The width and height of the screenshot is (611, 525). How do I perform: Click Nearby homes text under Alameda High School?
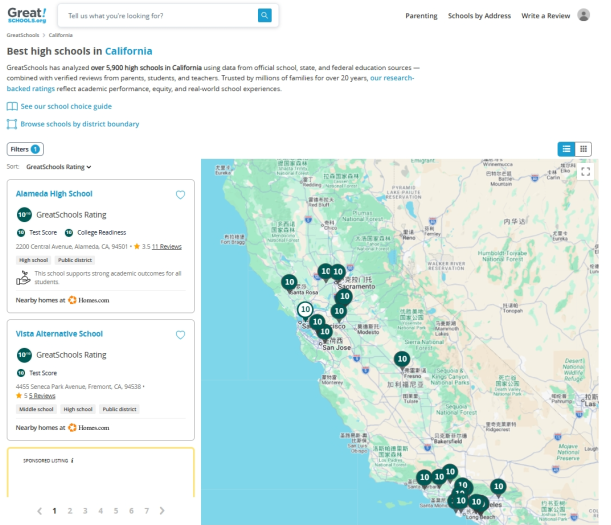40,300
